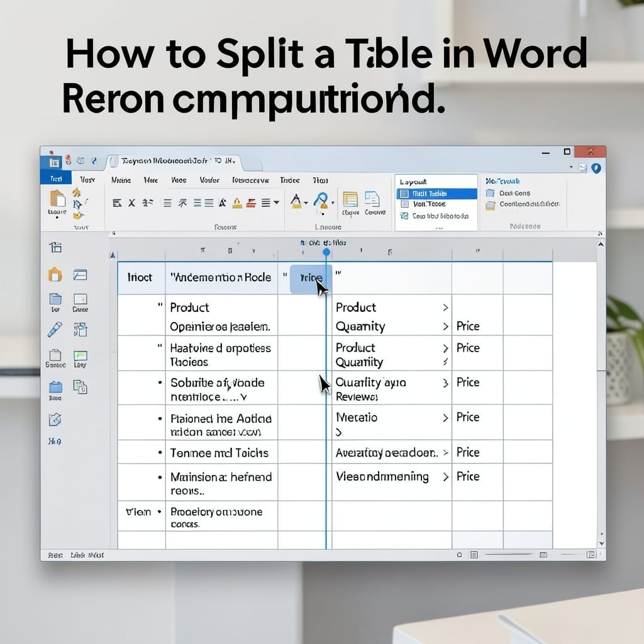Click the yellow highlight triangle icon in ribbon
This screenshot has height=644, width=644.
(x=237, y=203)
